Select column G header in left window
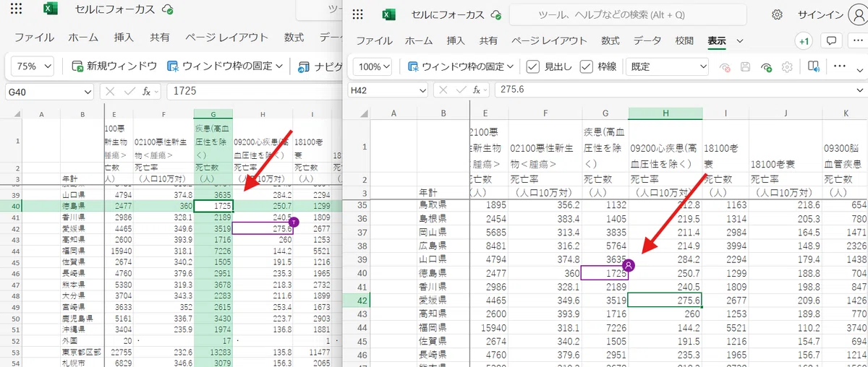Image resolution: width=868 pixels, height=367 pixels. (x=213, y=114)
